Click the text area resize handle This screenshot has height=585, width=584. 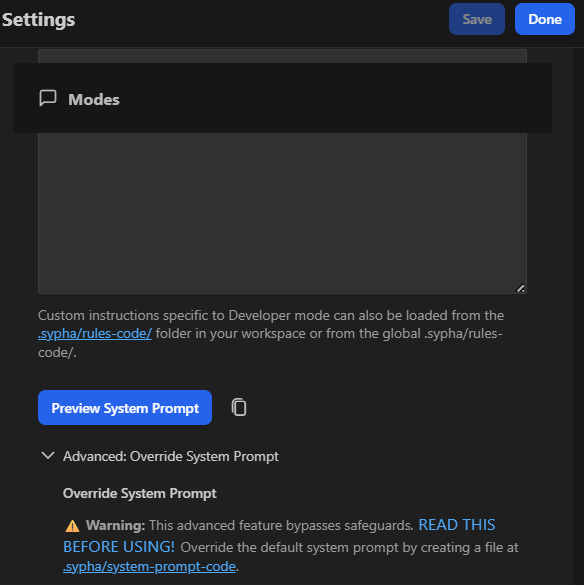pos(520,288)
